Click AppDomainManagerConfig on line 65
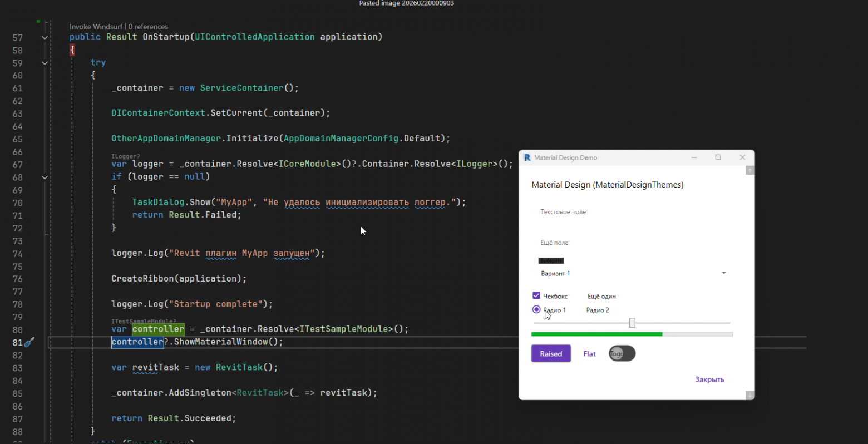The image size is (868, 444). point(341,139)
